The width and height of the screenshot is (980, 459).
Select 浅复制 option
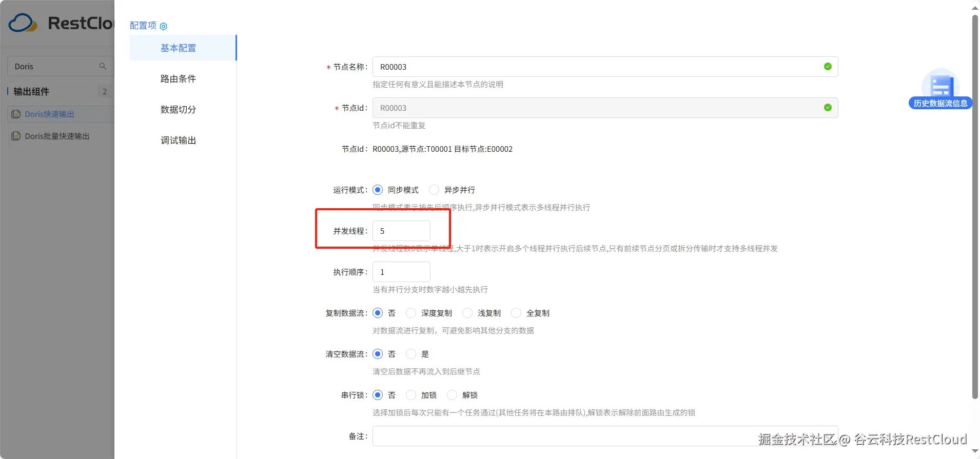click(467, 313)
